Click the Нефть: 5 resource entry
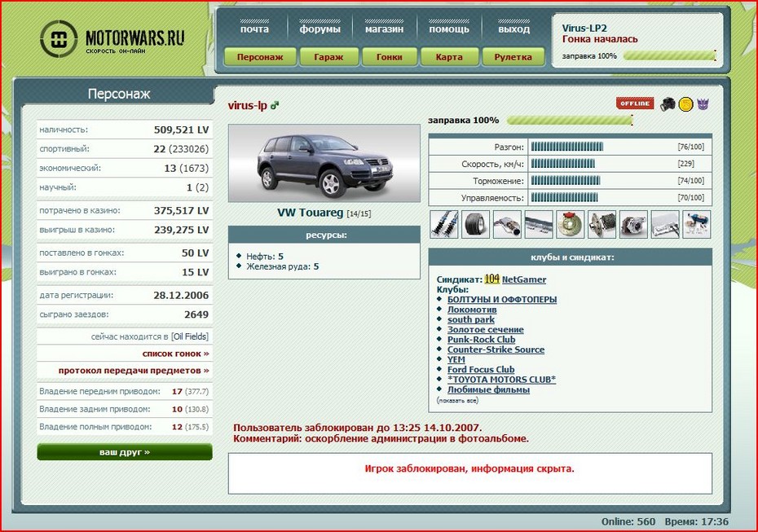The height and width of the screenshot is (532, 758). [265, 257]
